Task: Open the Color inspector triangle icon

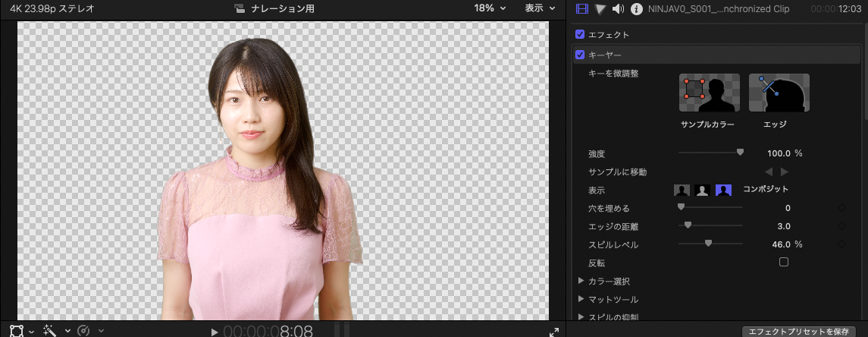Action: tap(600, 9)
